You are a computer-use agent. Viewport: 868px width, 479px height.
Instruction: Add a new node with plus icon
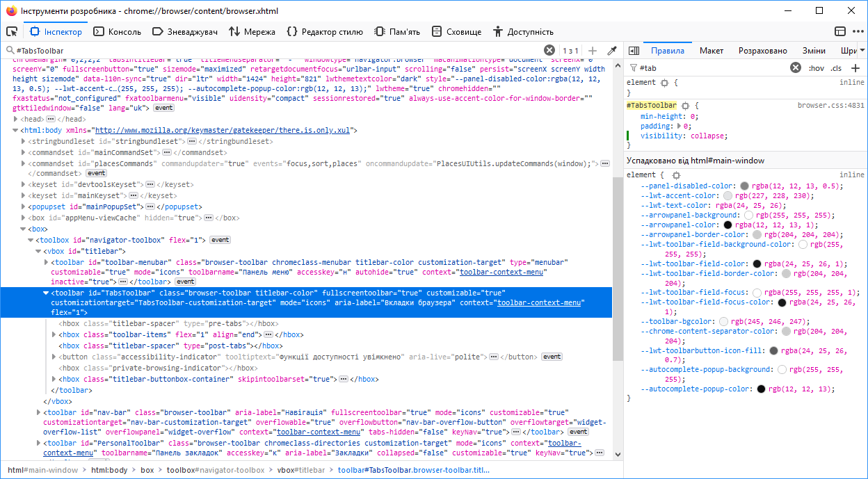click(x=593, y=51)
